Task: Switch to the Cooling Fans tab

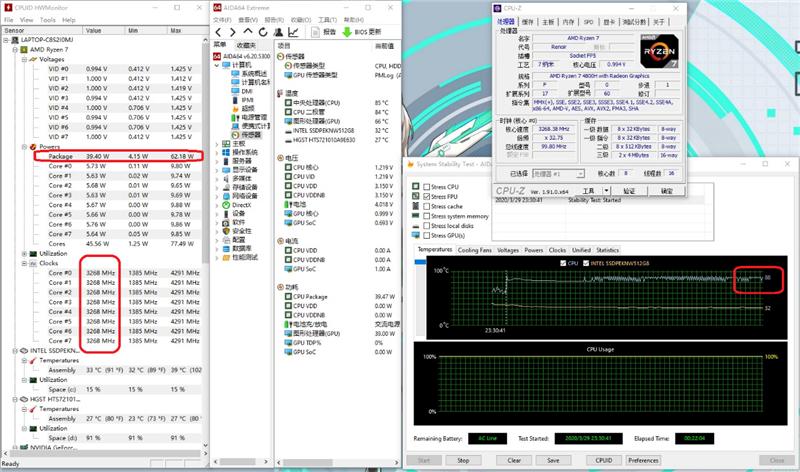Action: [475, 250]
